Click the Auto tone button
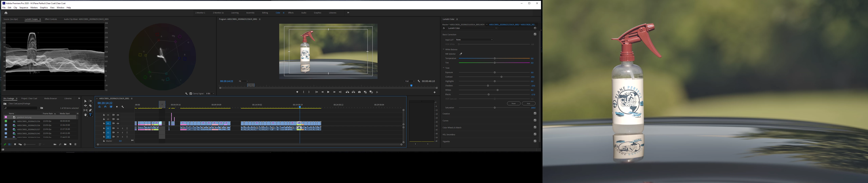Image resolution: width=868 pixels, height=183 pixels. tap(528, 104)
